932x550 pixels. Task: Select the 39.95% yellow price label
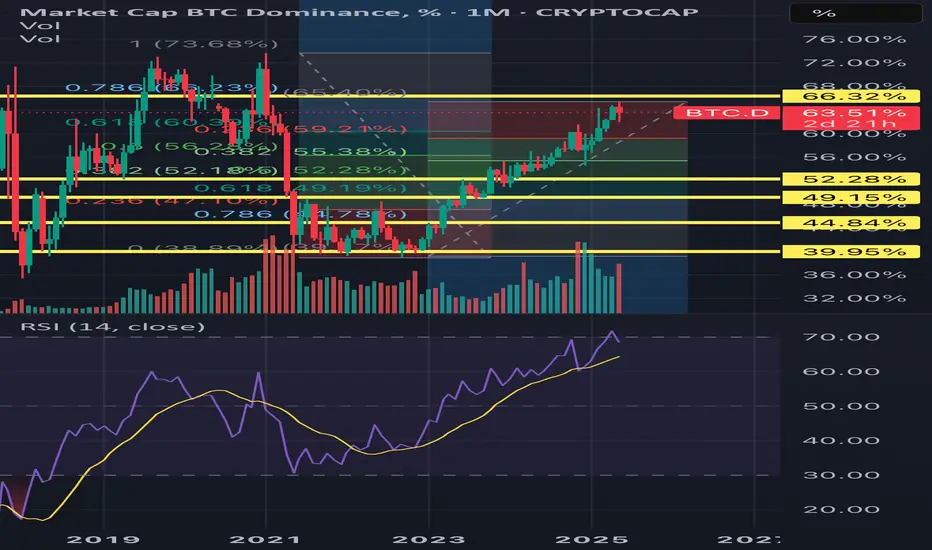click(x=851, y=252)
